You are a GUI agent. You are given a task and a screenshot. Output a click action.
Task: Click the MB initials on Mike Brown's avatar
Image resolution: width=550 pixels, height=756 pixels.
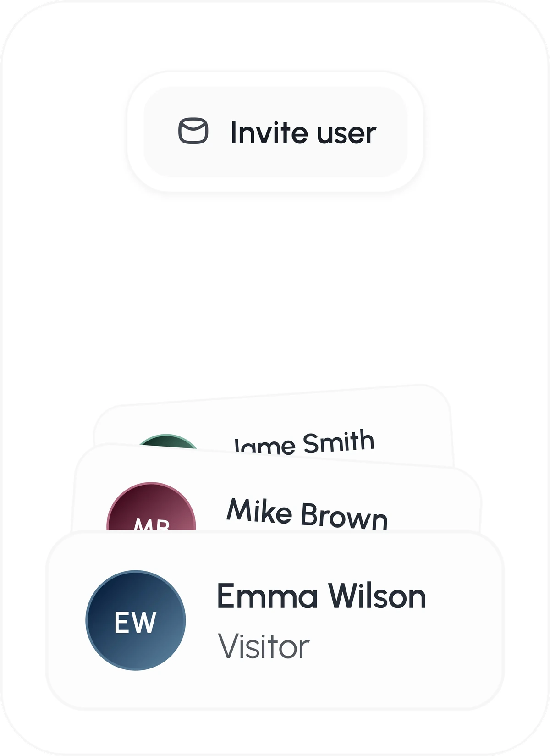152,524
